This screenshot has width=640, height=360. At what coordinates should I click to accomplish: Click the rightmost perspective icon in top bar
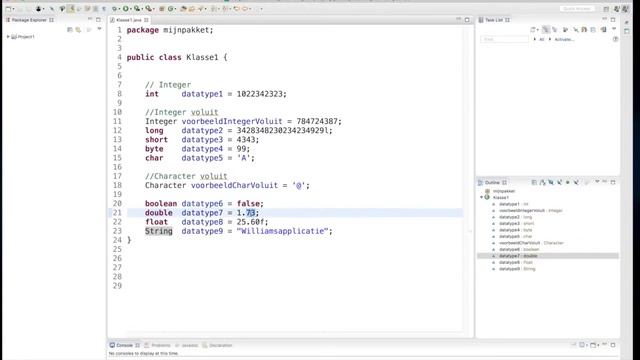[625, 9]
